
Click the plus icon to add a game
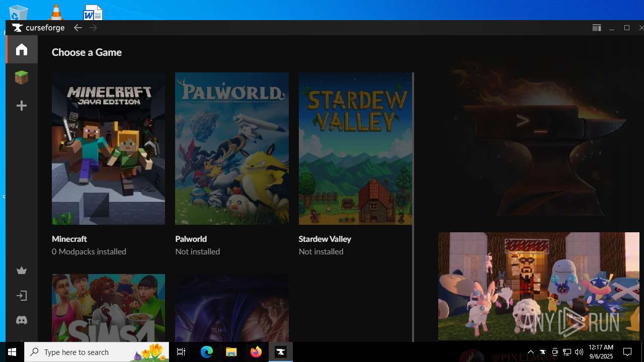pos(22,106)
